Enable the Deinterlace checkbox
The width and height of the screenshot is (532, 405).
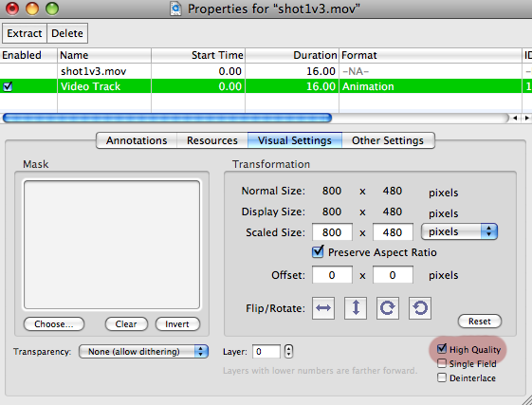tap(442, 377)
